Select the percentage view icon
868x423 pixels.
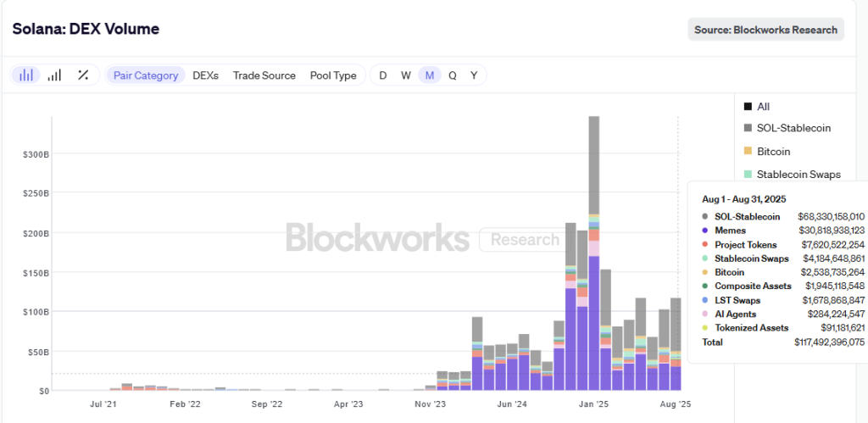pos(83,75)
